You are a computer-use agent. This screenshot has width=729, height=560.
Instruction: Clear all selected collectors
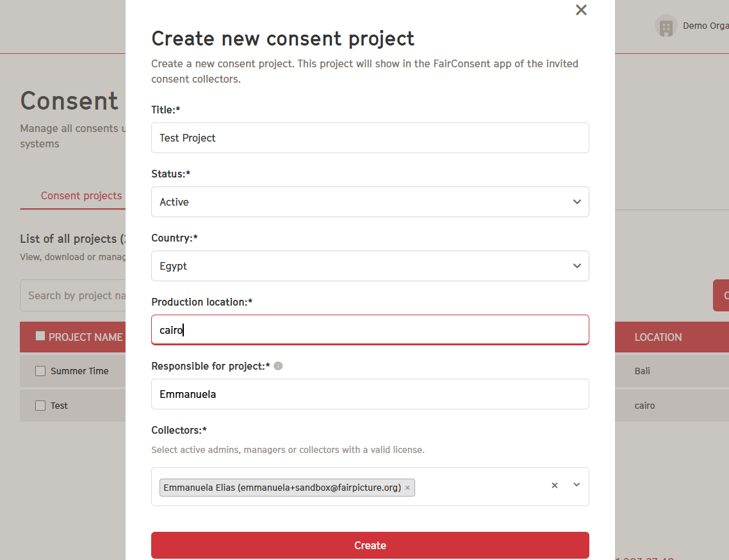point(554,485)
